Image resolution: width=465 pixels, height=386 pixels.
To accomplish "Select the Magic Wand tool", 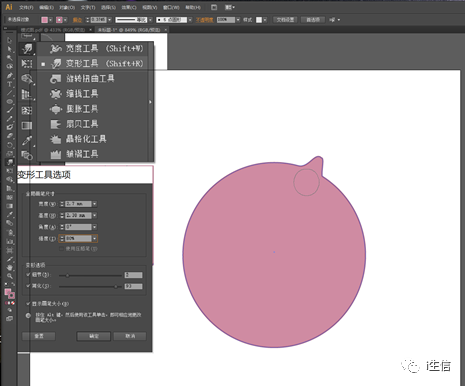I will click(x=10, y=58).
